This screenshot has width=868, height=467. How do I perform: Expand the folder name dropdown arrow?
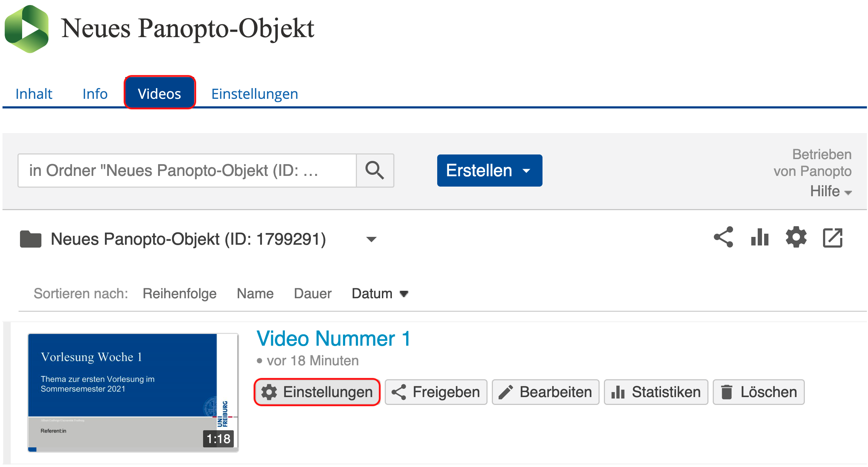coord(372,239)
